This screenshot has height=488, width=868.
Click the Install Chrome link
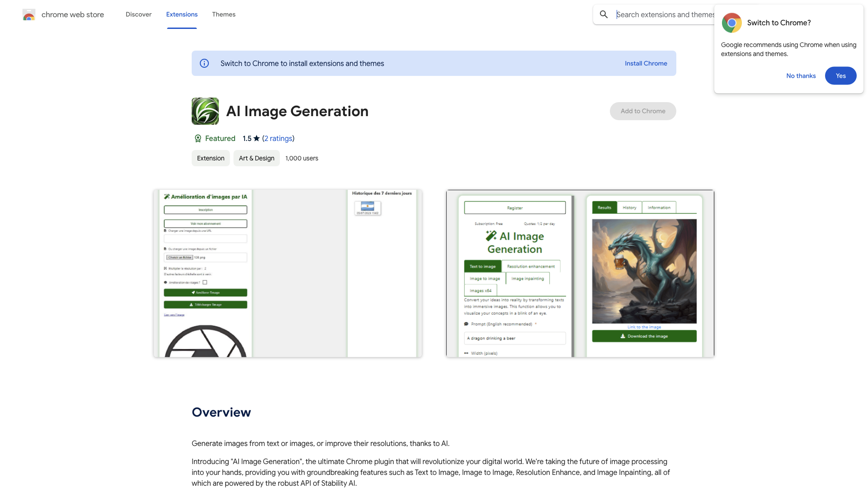646,63
